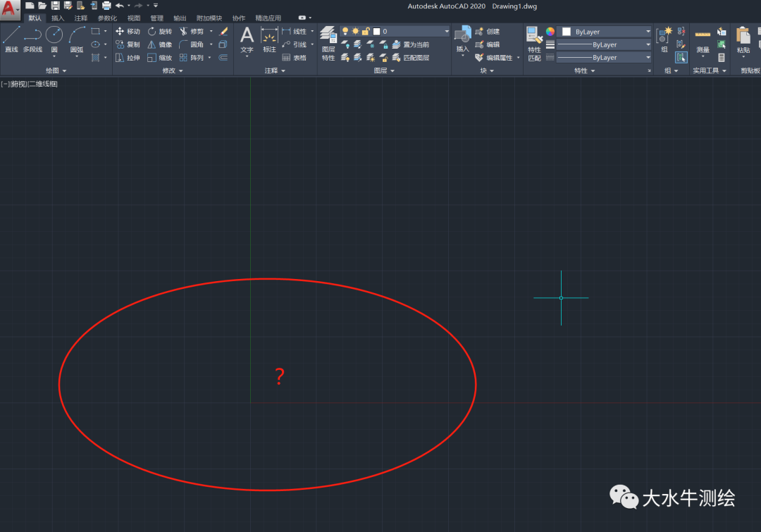
Task: Toggle the layer on/off lightbulb icon
Action: pyautogui.click(x=345, y=32)
